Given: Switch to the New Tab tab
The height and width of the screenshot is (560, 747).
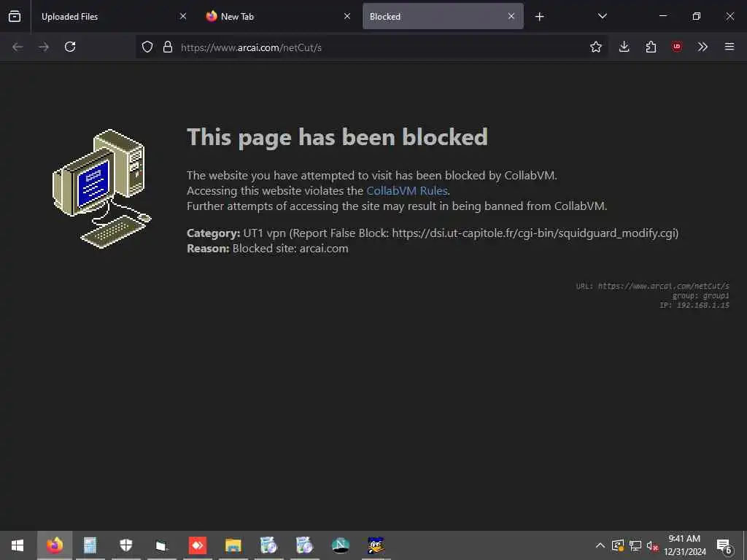Looking at the screenshot, I should pyautogui.click(x=278, y=16).
